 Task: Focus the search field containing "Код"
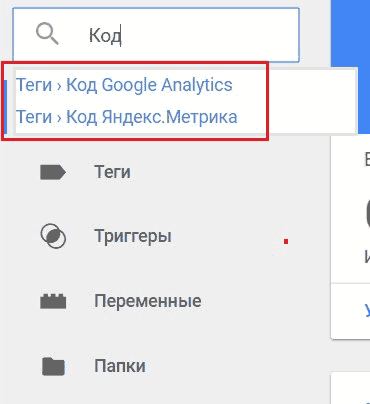click(x=156, y=35)
